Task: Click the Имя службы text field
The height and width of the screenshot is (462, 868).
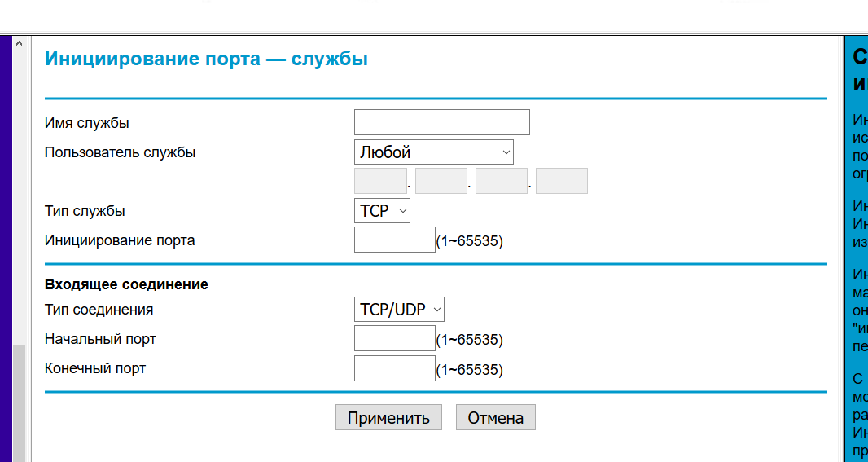Action: click(441, 122)
